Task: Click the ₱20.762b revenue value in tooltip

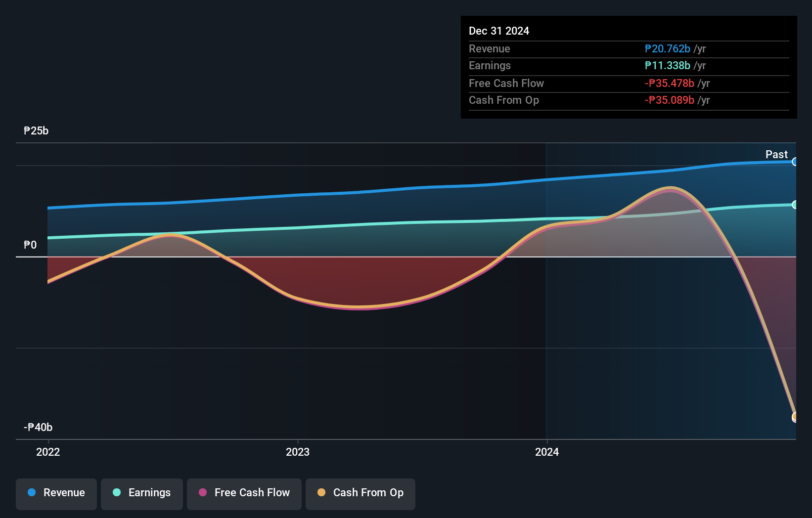Action: pyautogui.click(x=668, y=48)
